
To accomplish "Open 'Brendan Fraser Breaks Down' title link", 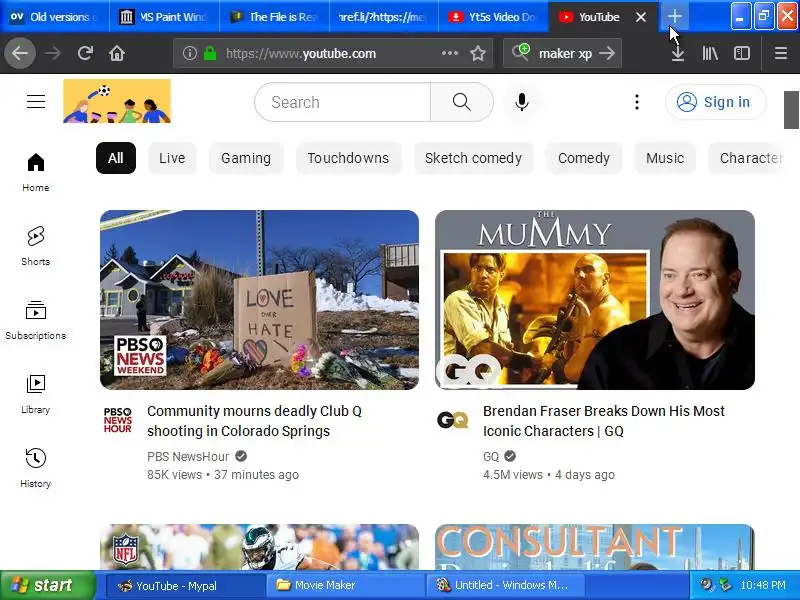I will (x=604, y=421).
